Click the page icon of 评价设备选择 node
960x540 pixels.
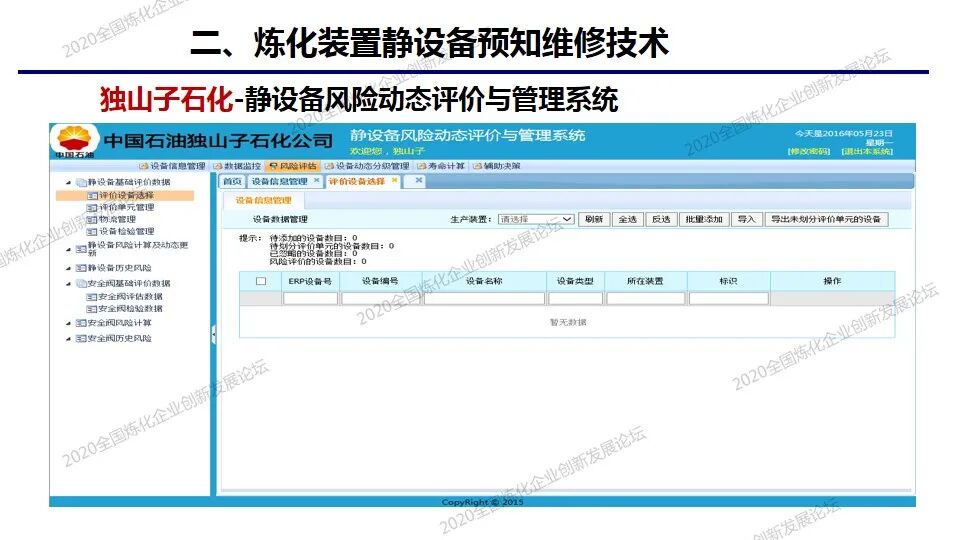click(x=92, y=195)
